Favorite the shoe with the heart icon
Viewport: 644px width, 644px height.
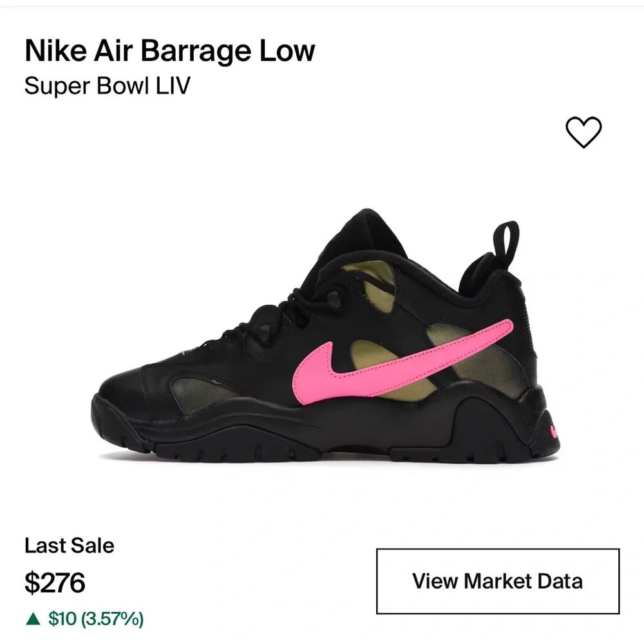[583, 132]
